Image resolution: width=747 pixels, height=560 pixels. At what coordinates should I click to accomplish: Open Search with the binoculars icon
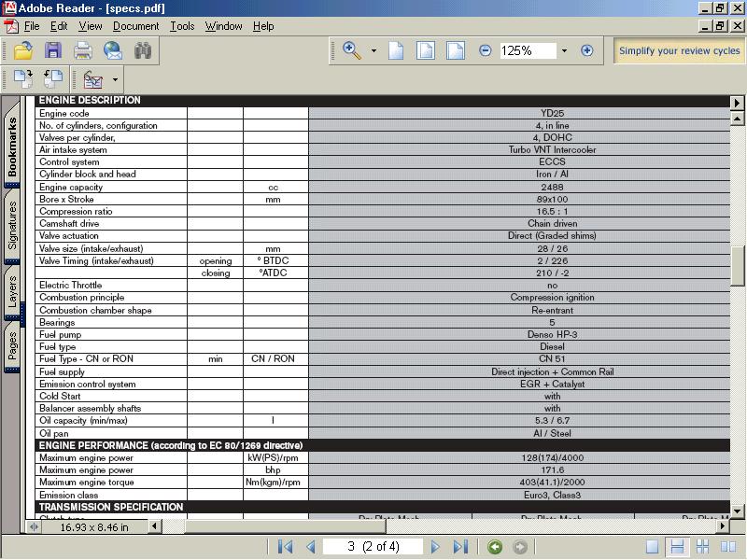143,51
